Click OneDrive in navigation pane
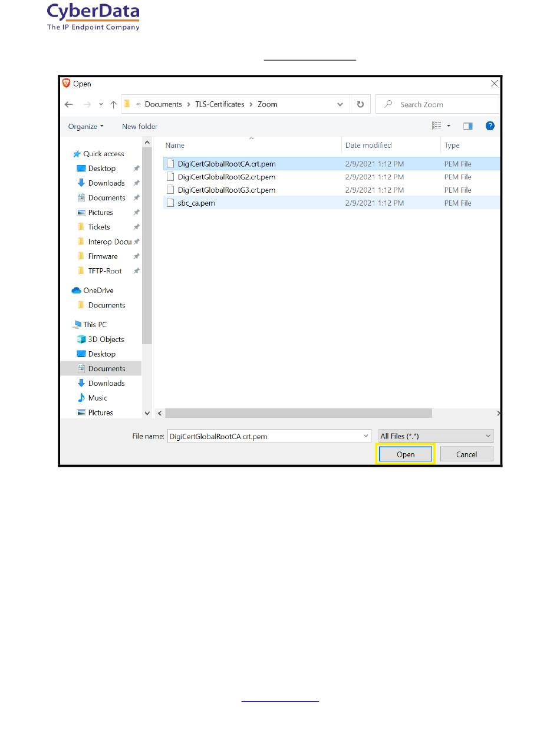 click(x=93, y=291)
